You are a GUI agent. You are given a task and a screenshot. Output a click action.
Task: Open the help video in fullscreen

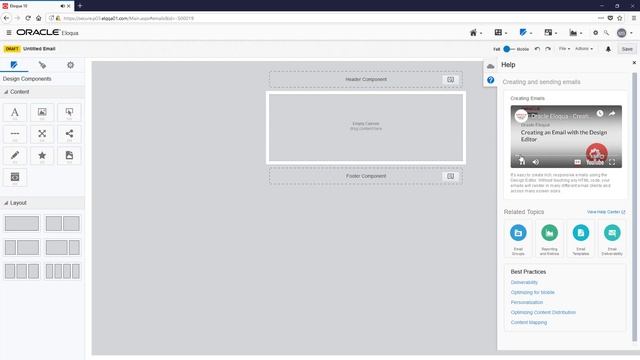click(612, 162)
